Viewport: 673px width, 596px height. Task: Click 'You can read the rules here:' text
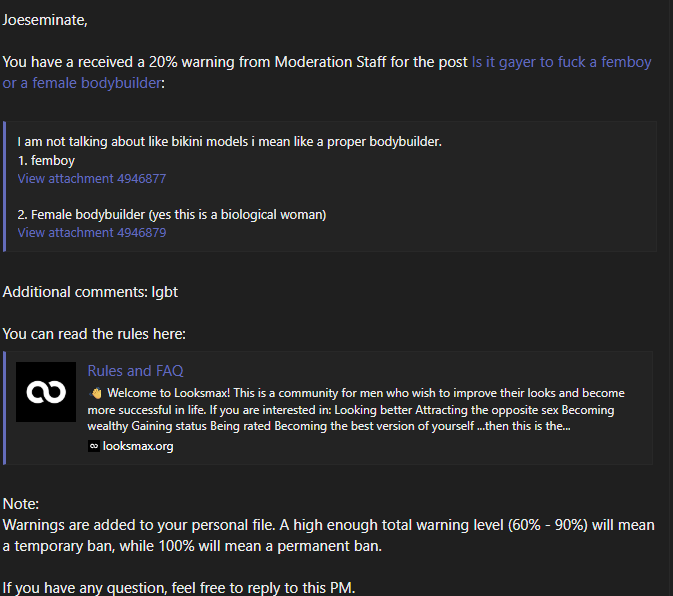pos(94,334)
